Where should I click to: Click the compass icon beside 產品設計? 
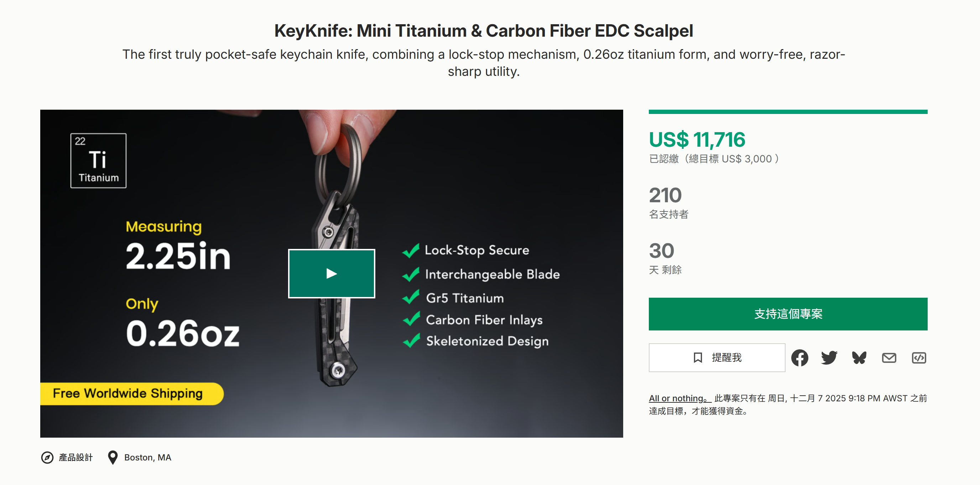tap(47, 457)
